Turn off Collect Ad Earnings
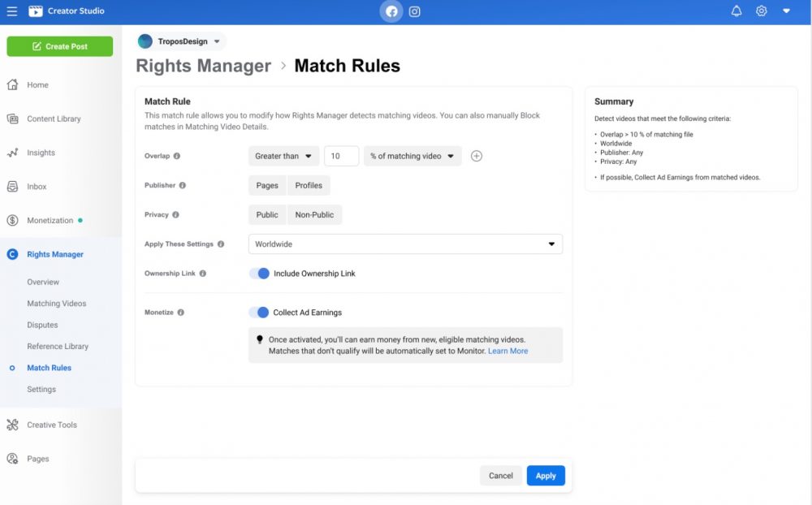Viewport: 812px width, 505px height. tap(261, 312)
